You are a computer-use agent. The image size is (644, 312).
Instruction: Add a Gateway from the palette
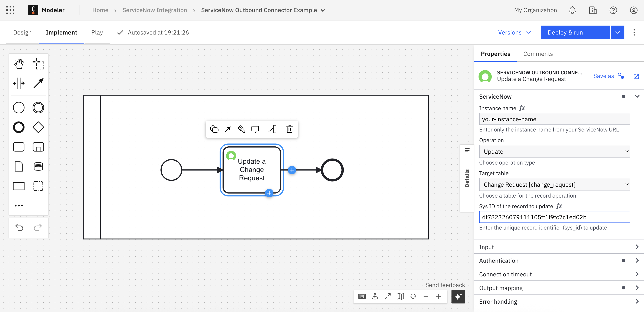tap(38, 127)
